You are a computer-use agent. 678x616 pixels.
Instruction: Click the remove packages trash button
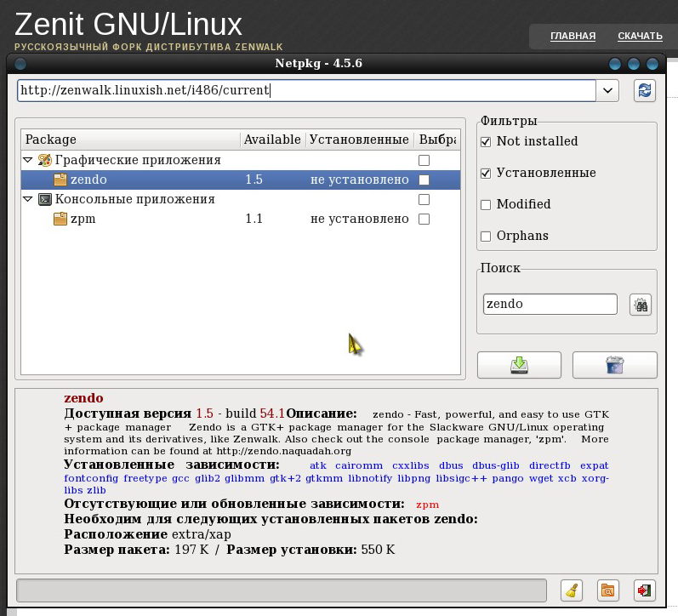click(x=614, y=365)
